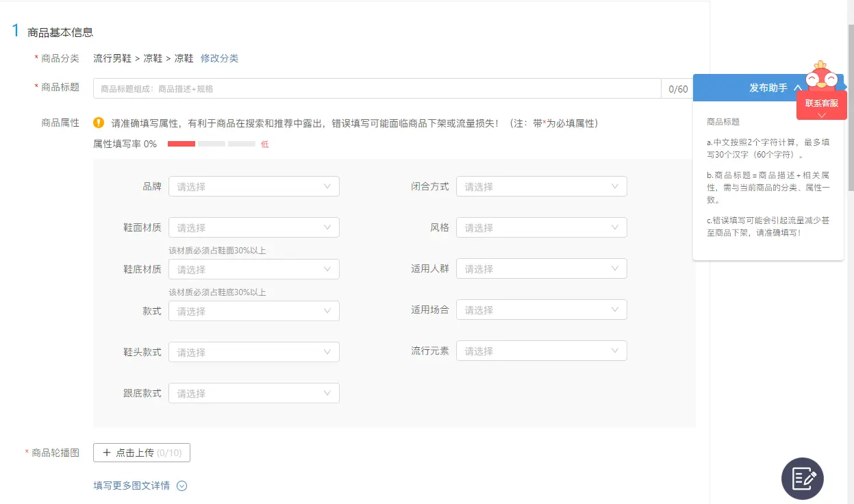Image resolution: width=854 pixels, height=504 pixels.
Task: Open the 流行元素 dropdown
Action: (541, 351)
